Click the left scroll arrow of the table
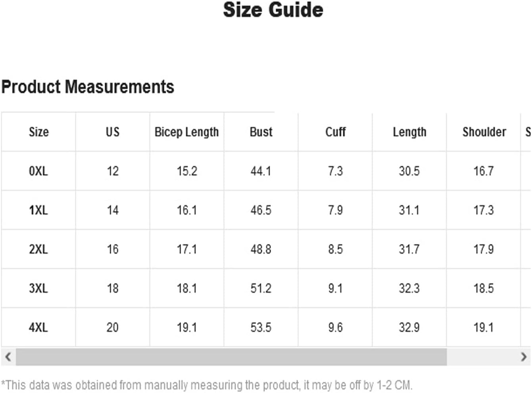This screenshot has height=393, width=532. (8, 357)
